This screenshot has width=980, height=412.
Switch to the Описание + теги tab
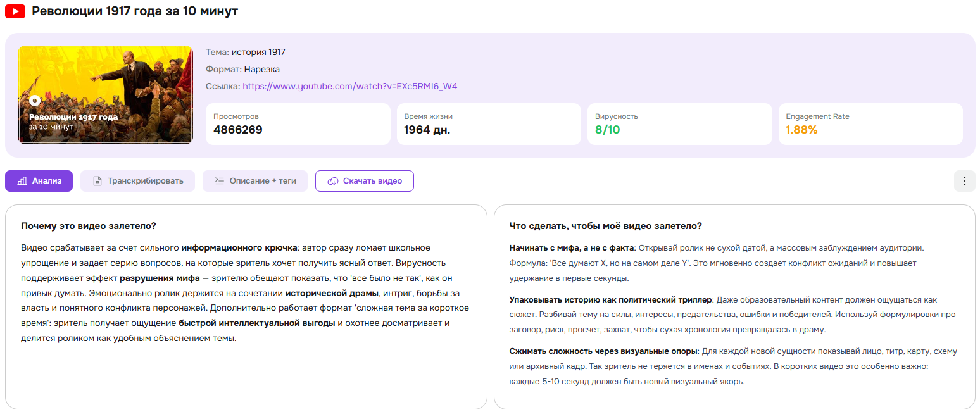click(x=255, y=181)
